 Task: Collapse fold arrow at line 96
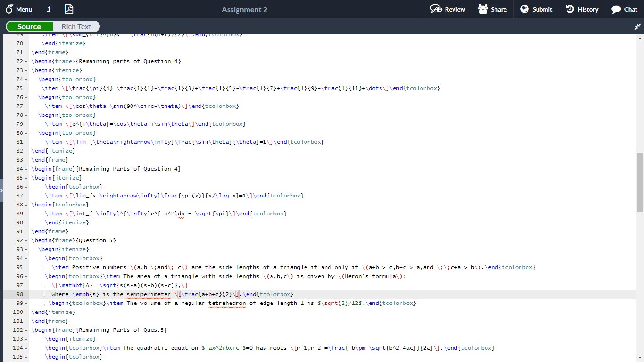click(26, 276)
